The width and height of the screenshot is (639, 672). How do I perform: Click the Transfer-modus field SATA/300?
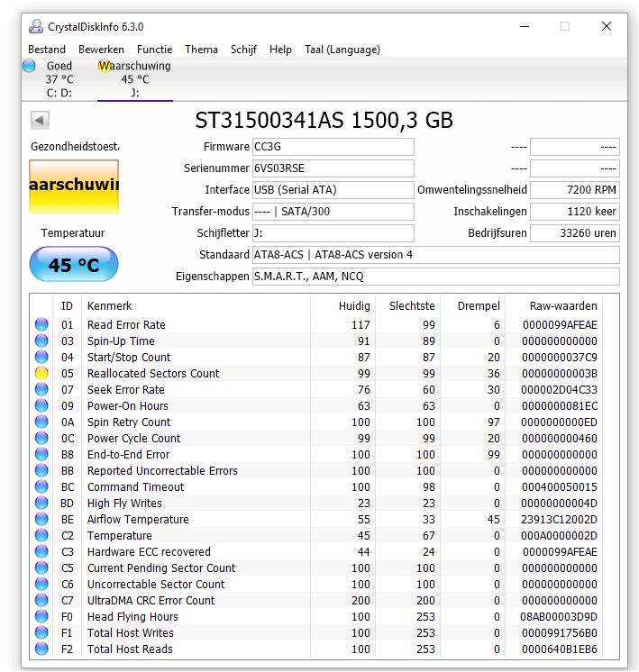coord(333,212)
